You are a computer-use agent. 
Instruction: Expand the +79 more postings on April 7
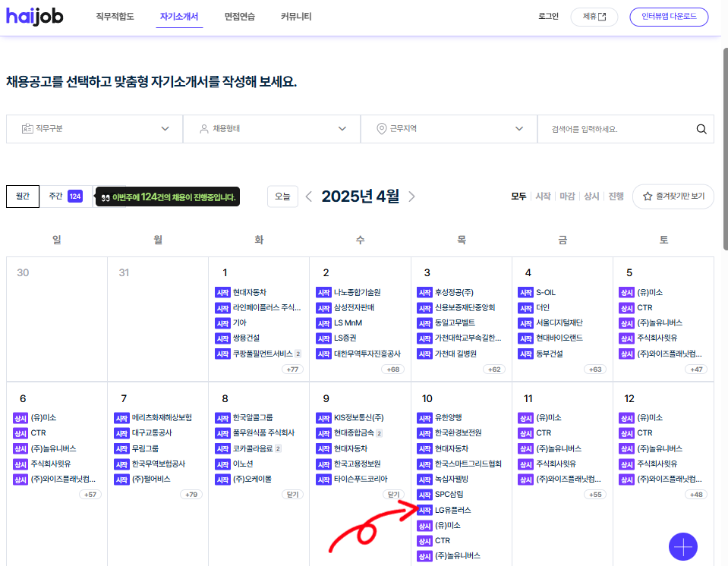pos(191,495)
